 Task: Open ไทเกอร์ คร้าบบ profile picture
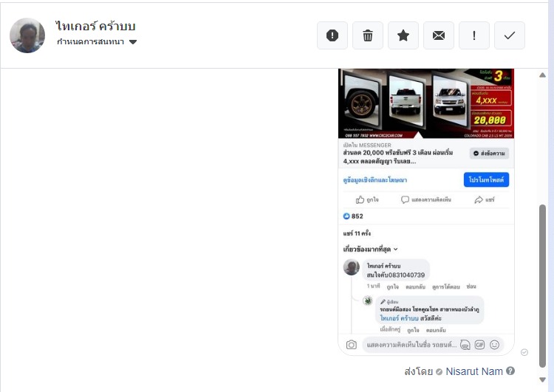(27, 35)
